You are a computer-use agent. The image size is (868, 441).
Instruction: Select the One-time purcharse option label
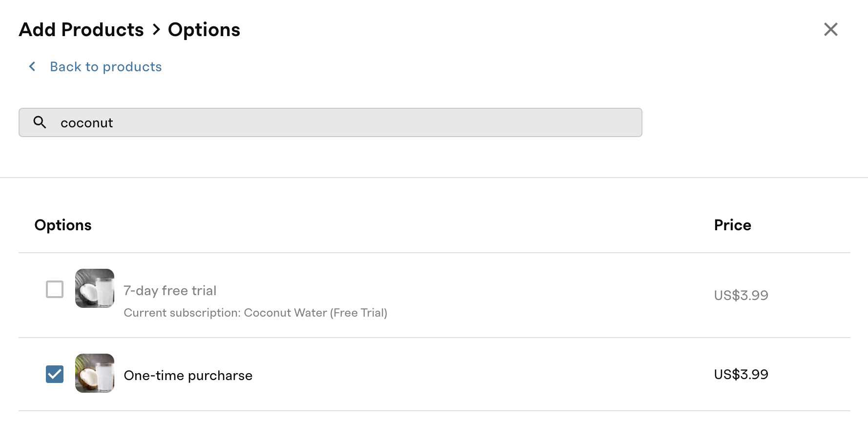coord(188,376)
